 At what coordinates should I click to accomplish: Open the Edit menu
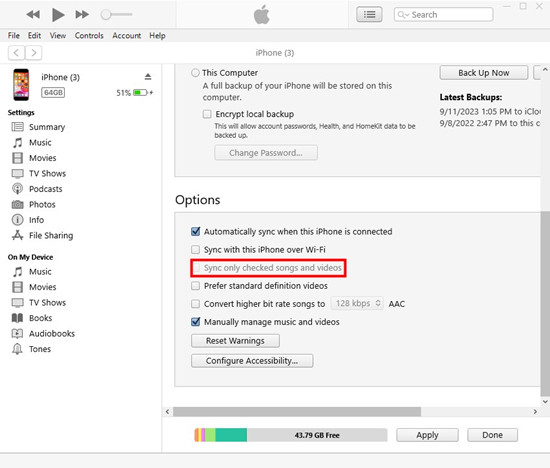[34, 35]
